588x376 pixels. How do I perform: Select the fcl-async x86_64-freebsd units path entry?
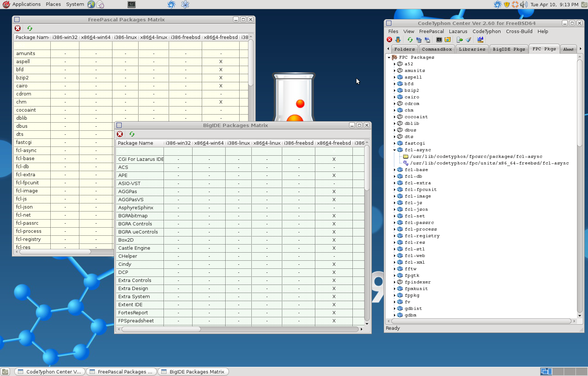(490, 163)
